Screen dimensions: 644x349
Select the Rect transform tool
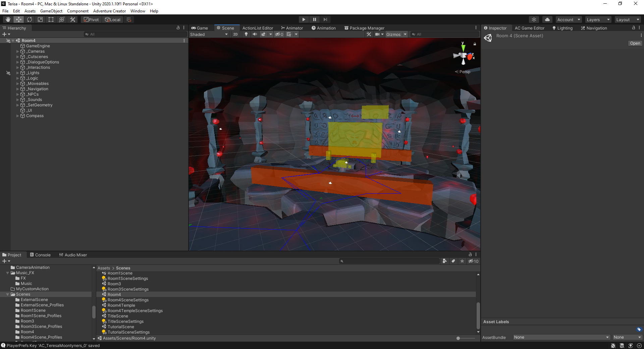pyautogui.click(x=51, y=19)
